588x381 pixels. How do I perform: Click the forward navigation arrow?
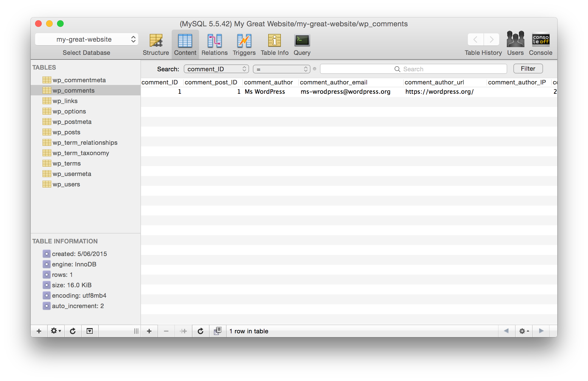(491, 39)
